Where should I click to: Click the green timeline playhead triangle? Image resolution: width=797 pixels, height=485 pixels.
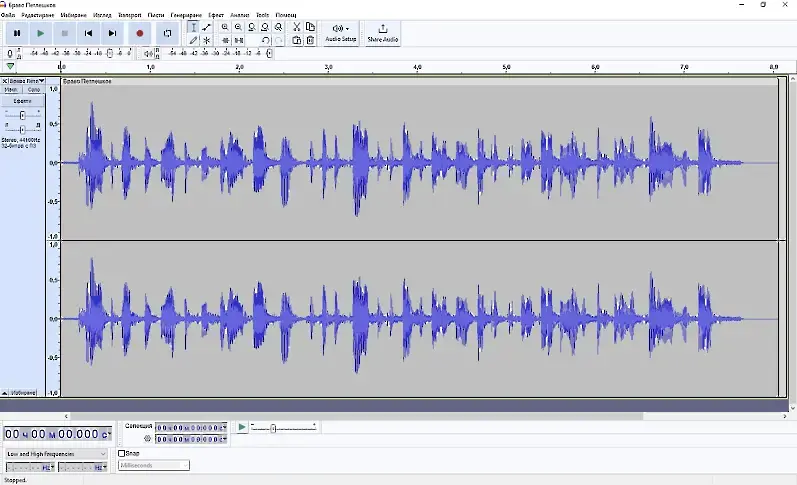pos(10,67)
